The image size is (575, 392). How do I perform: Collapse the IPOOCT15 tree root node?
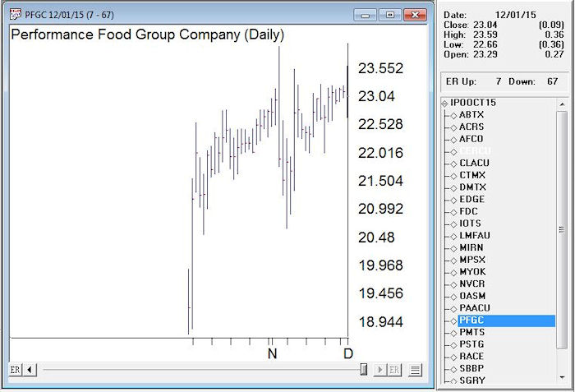445,104
